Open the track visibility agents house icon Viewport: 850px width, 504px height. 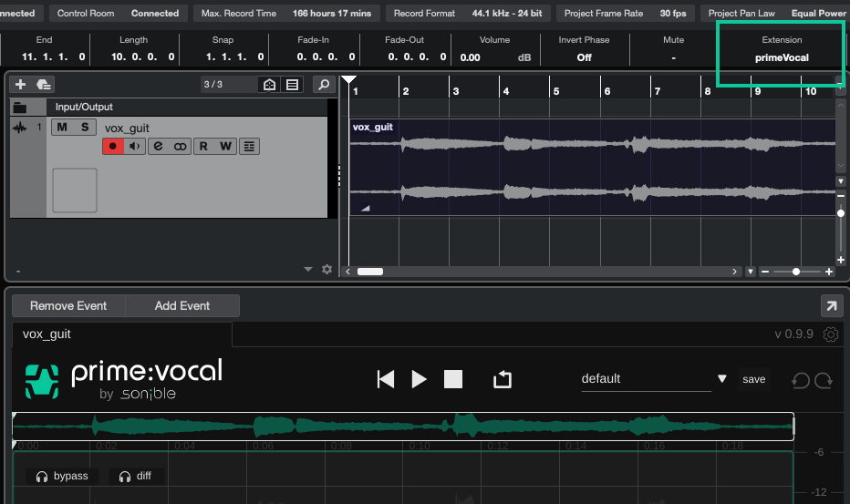click(x=269, y=85)
